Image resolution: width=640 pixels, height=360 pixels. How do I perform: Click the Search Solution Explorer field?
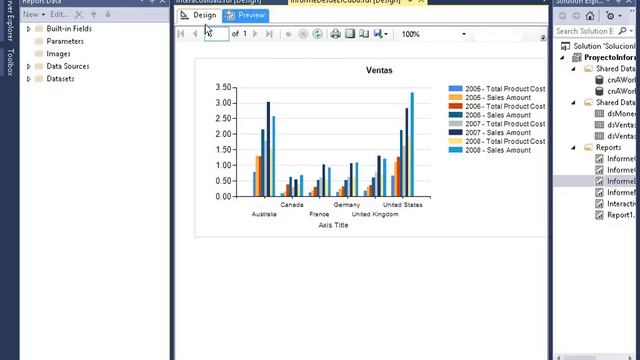coord(586,31)
